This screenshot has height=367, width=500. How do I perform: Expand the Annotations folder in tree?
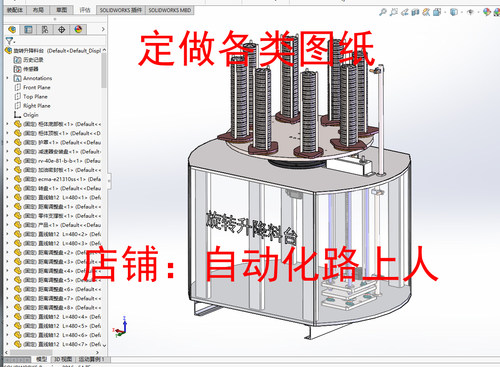[8, 78]
